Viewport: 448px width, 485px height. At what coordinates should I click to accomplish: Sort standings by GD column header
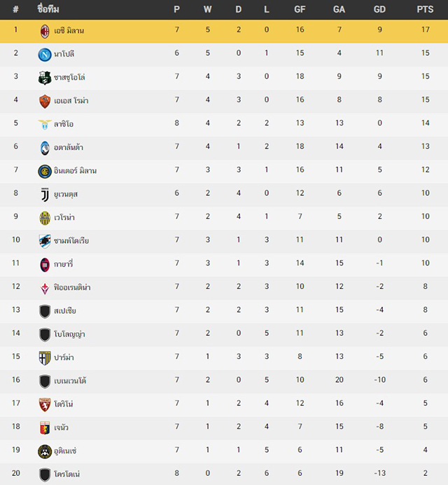[379, 9]
